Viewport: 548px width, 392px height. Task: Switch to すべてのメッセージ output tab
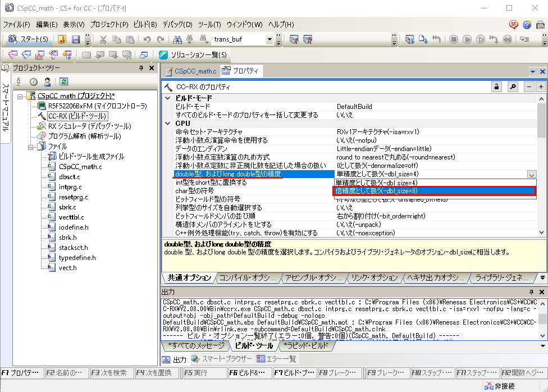(196, 345)
